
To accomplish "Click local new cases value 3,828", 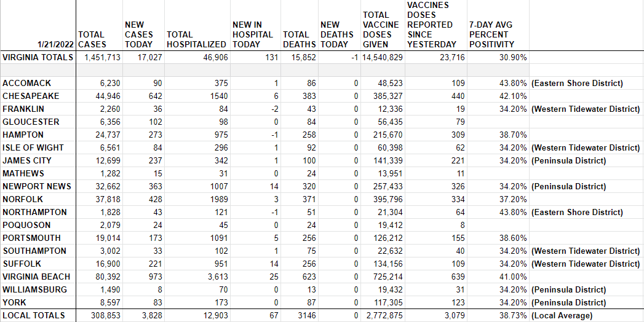I will (151, 315).
